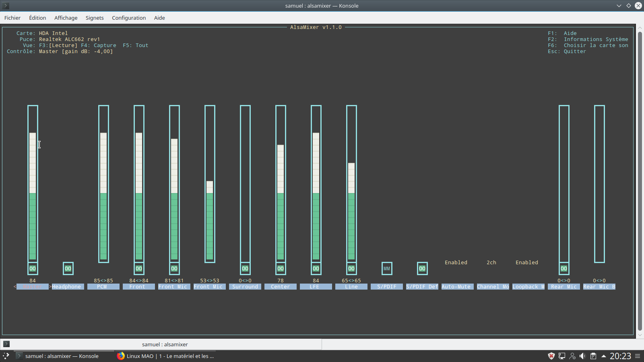Viewport: 644px width, 362px height.
Task: Click the LFE channel label
Action: tap(316, 286)
